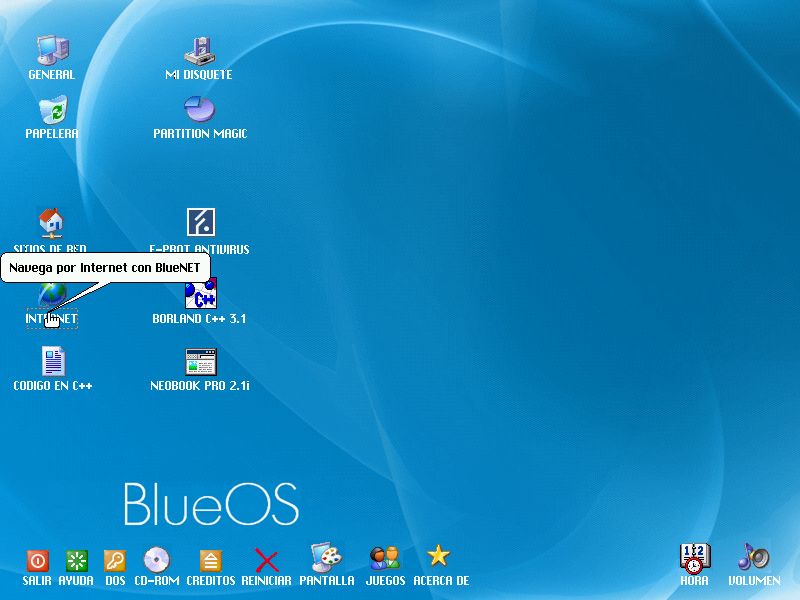800x600 pixels.
Task: Click the 'CD-ROM' text label
Action: tap(157, 581)
